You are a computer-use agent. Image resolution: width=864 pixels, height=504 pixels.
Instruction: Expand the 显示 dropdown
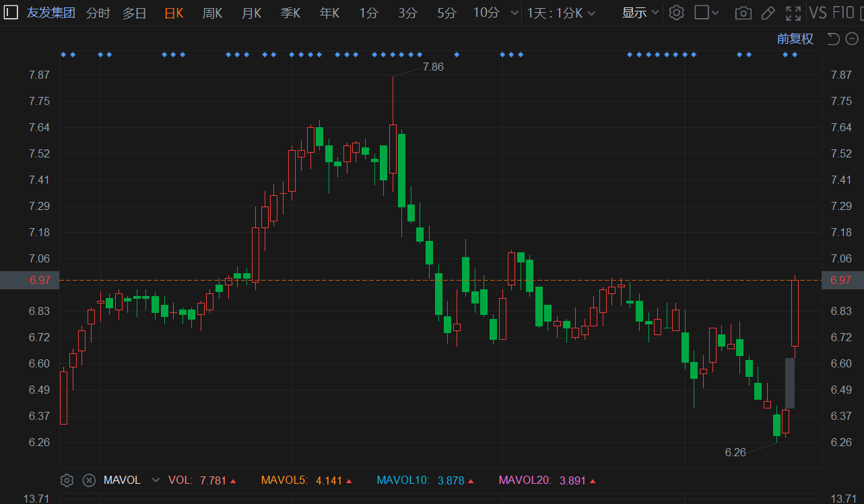pos(640,13)
